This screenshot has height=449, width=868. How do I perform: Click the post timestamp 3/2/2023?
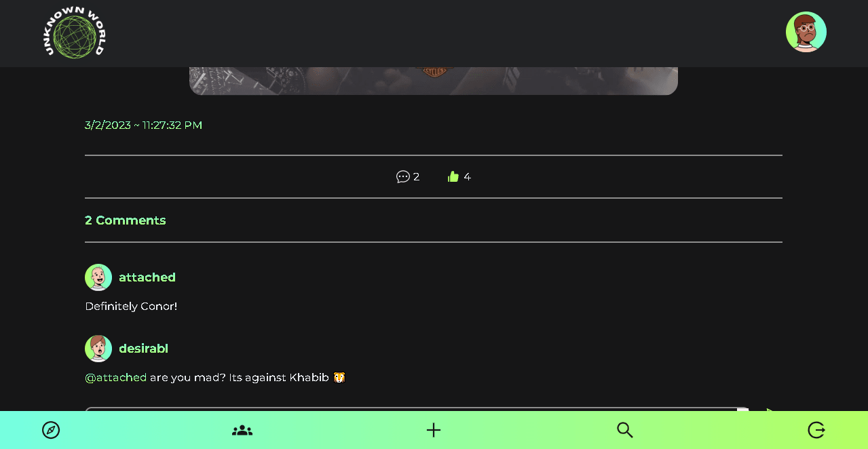pos(143,125)
